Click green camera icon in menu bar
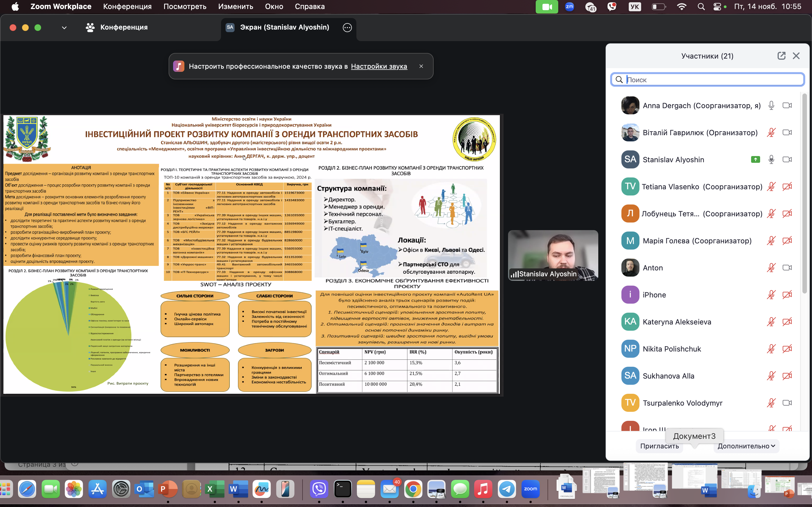Viewport: 812px width, 507px height. pyautogui.click(x=547, y=7)
